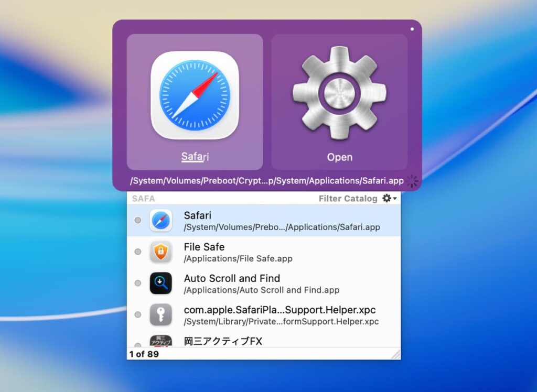Click the File Safe orange shield icon
537x392 pixels.
161,252
